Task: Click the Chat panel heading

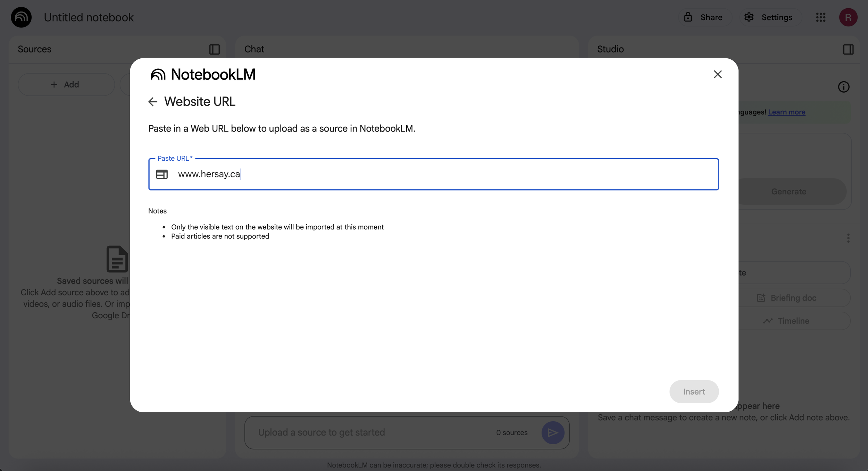Action: (254, 49)
